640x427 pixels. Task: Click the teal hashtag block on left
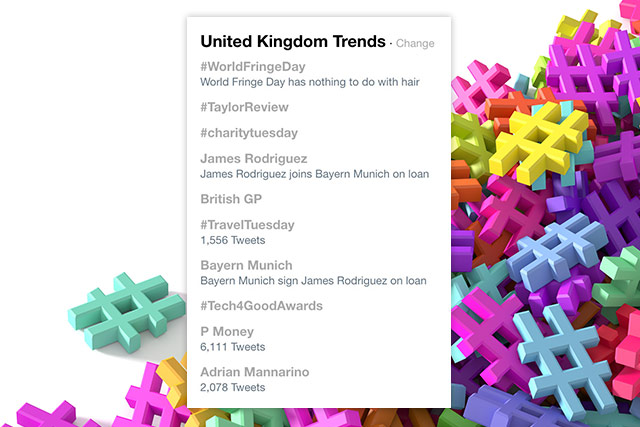(127, 312)
